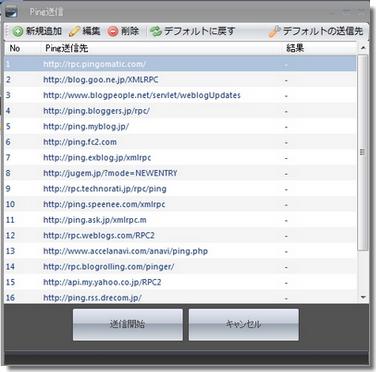Image resolution: width=376 pixels, height=372 pixels.
Task: Select row http://ping.speenee.com/xmlrpc
Action: [180, 204]
